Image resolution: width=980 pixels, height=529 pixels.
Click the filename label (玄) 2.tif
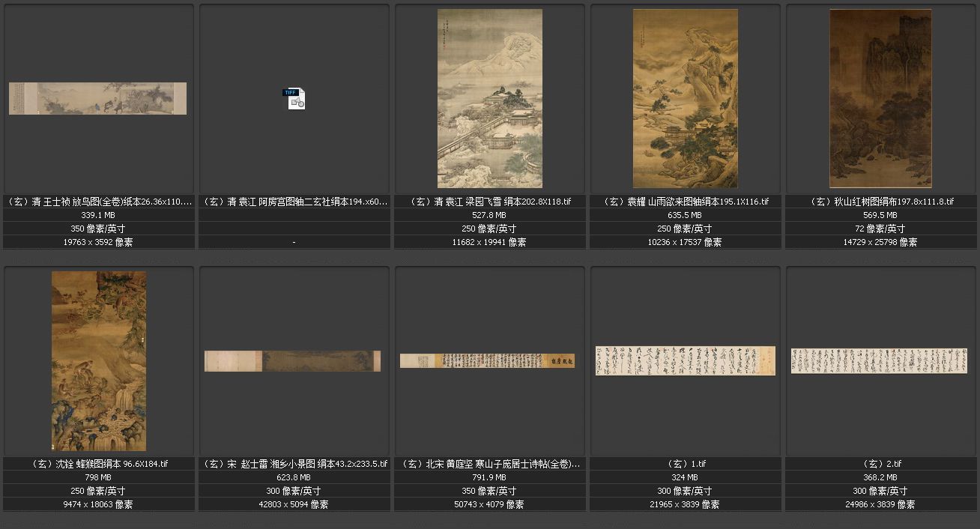(x=881, y=464)
